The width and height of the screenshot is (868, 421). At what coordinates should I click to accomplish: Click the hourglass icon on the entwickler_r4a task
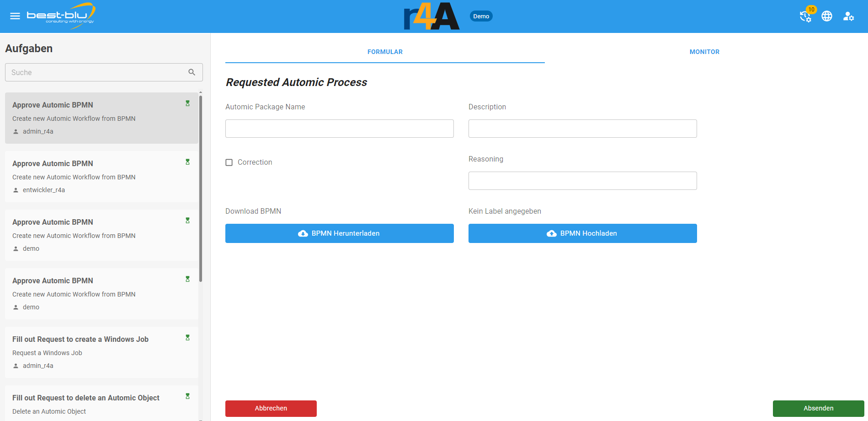187,162
